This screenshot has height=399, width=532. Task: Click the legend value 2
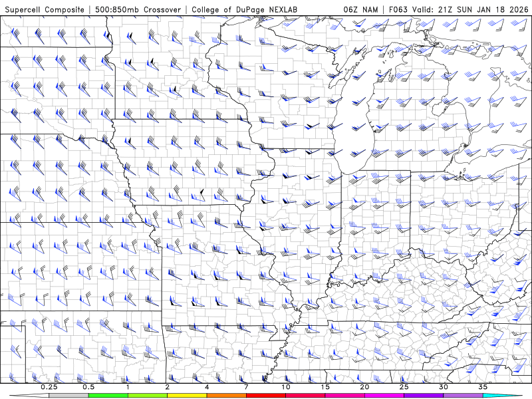point(168,387)
